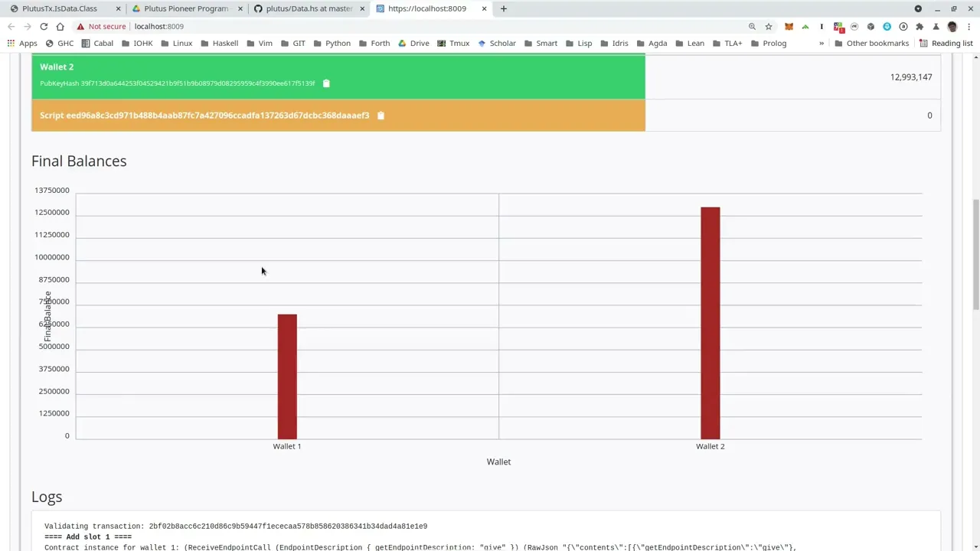Reload the page
Viewport: 980px width, 551px height.
point(44,27)
